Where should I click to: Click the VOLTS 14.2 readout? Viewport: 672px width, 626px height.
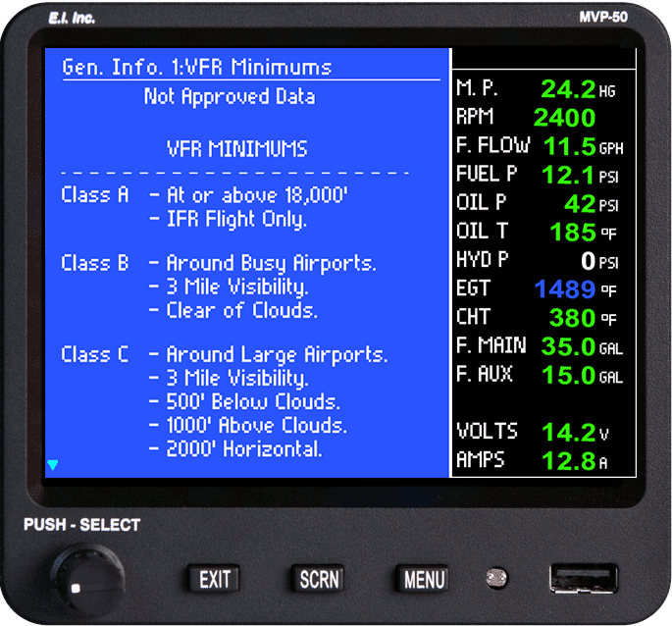pos(533,432)
